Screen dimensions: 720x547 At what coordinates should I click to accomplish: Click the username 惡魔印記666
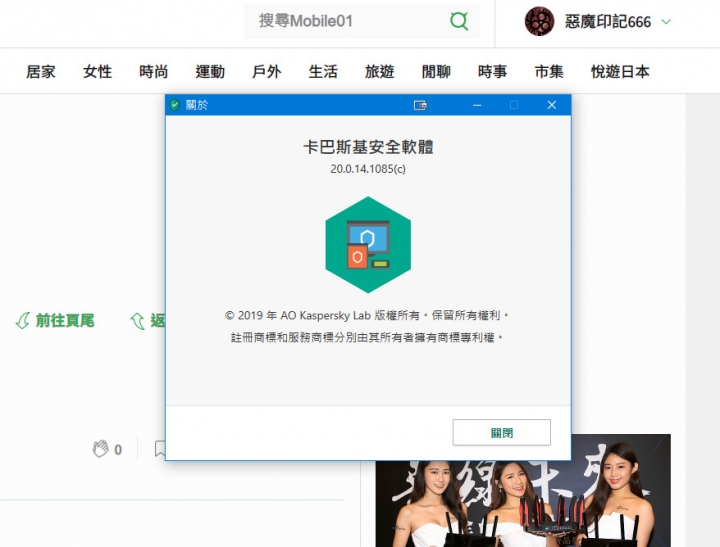pos(608,22)
